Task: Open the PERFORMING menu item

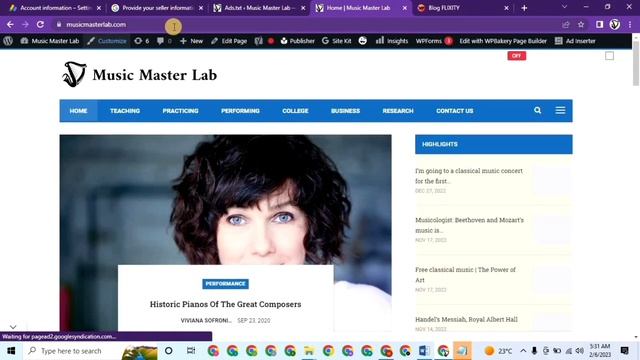Action: (240, 111)
